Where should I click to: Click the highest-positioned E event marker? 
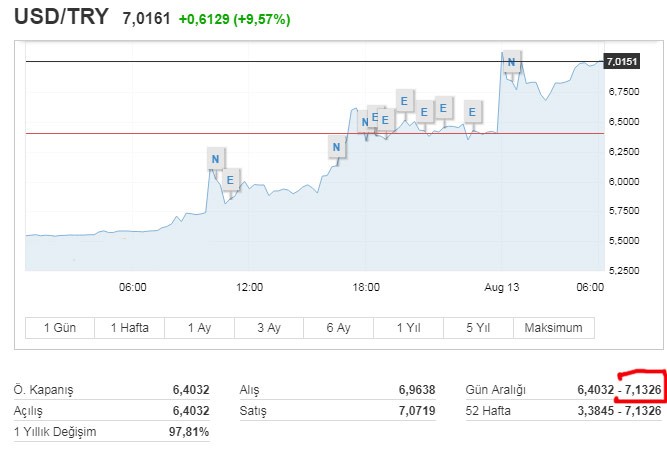click(403, 99)
